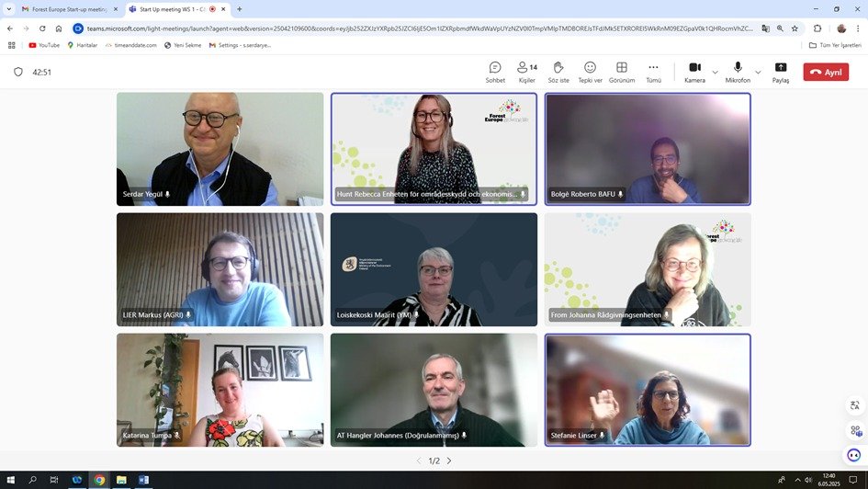Open the apps grid in bookmarks bar

[12, 45]
